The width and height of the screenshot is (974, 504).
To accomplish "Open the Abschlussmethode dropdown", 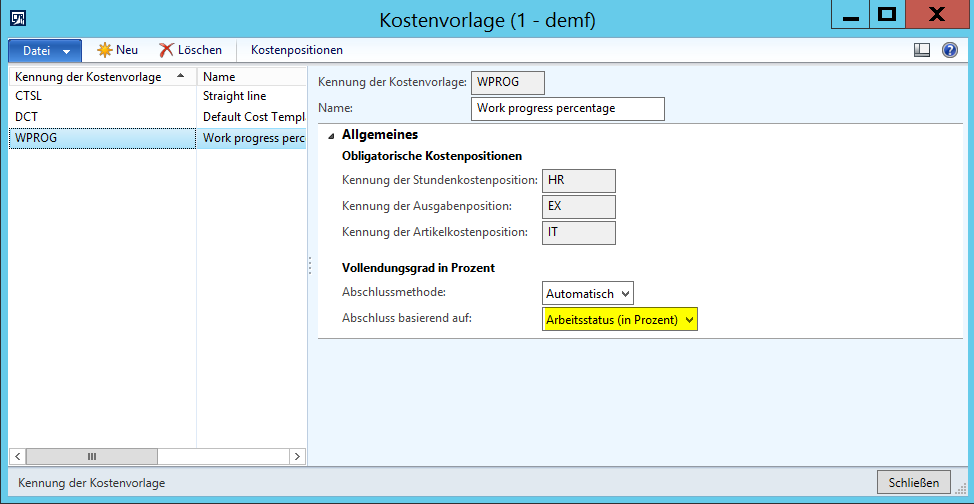I will tap(588, 293).
